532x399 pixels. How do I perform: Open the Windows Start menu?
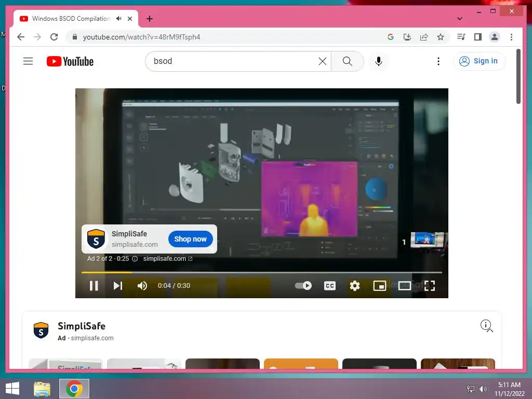12,389
